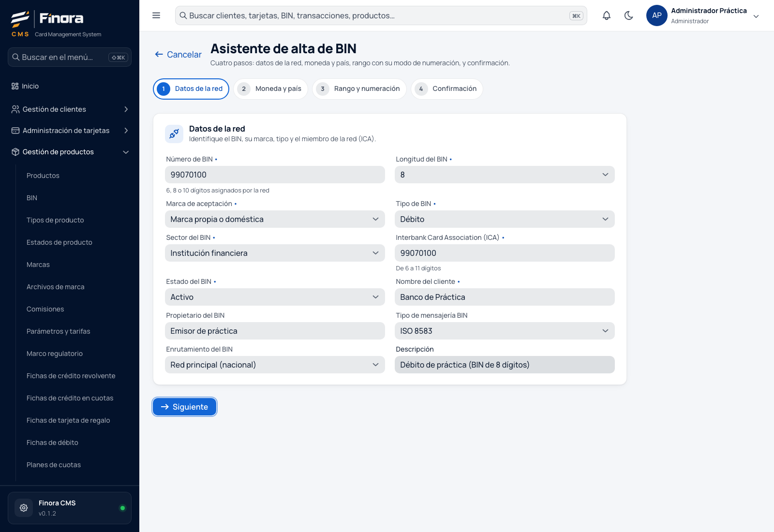The width and height of the screenshot is (774, 532).
Task: Click the Inicio dashboard icon
Action: (x=15, y=86)
